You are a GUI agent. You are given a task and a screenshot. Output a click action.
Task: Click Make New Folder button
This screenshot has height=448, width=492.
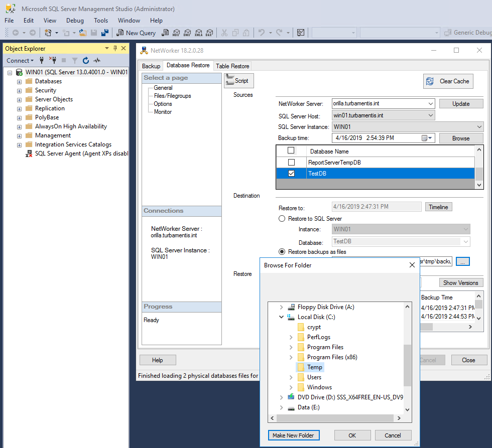(294, 435)
